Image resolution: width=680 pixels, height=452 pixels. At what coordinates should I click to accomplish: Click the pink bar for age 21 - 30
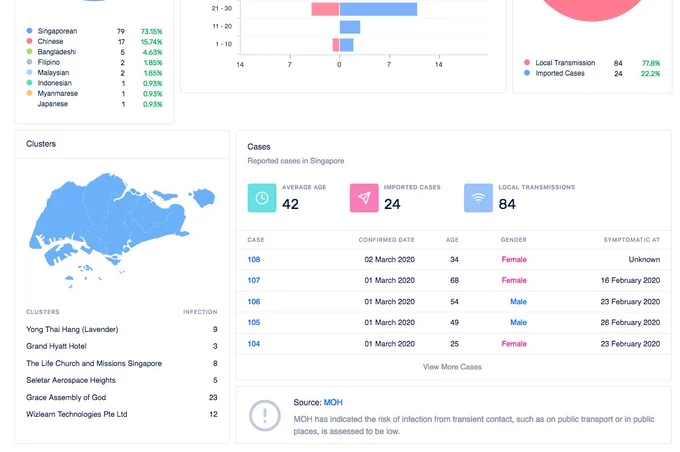coord(325,9)
